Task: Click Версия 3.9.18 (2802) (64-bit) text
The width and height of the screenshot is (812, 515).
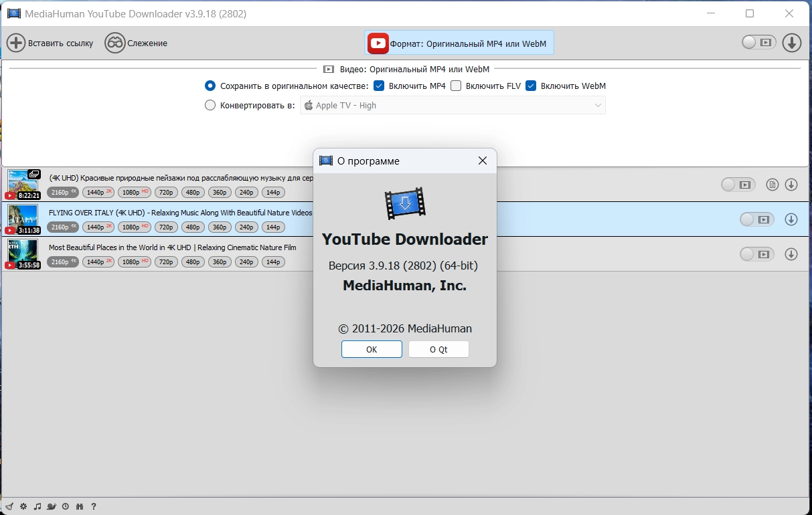Action: [x=404, y=266]
